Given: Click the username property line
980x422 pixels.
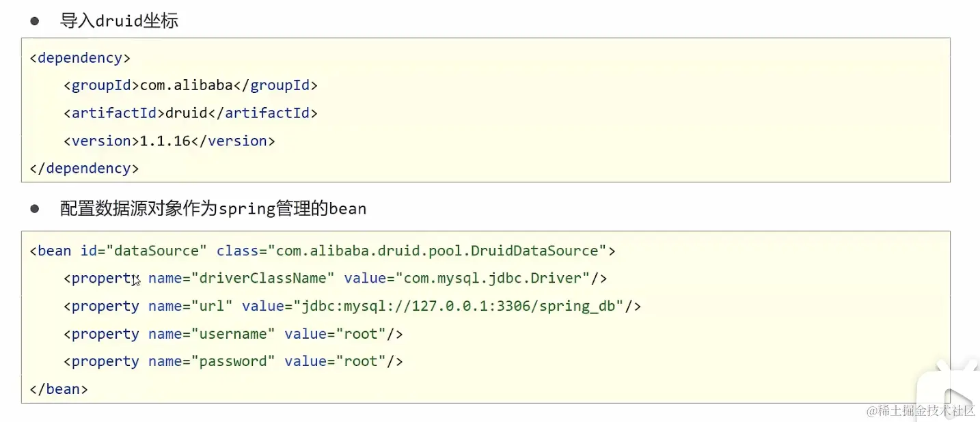Looking at the screenshot, I should (233, 334).
